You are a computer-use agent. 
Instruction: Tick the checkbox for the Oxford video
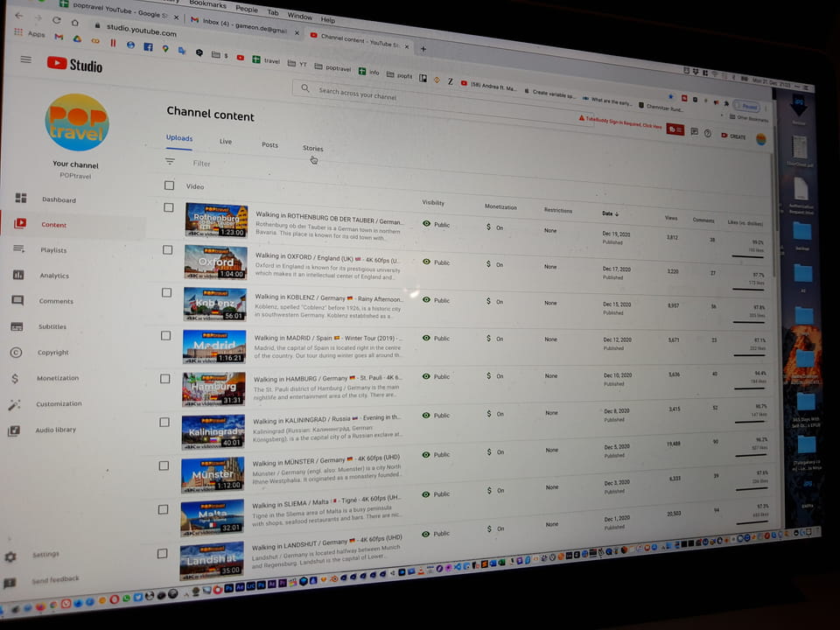[x=168, y=249]
